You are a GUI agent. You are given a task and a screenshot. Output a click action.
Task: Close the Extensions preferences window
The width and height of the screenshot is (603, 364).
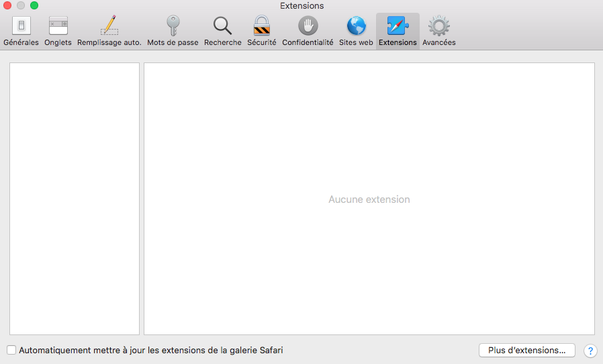tap(7, 5)
